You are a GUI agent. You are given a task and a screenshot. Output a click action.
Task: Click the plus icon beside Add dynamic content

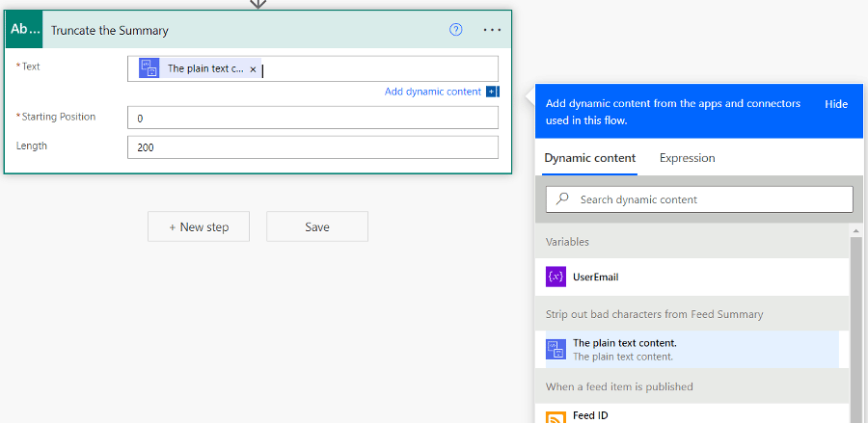(x=492, y=92)
